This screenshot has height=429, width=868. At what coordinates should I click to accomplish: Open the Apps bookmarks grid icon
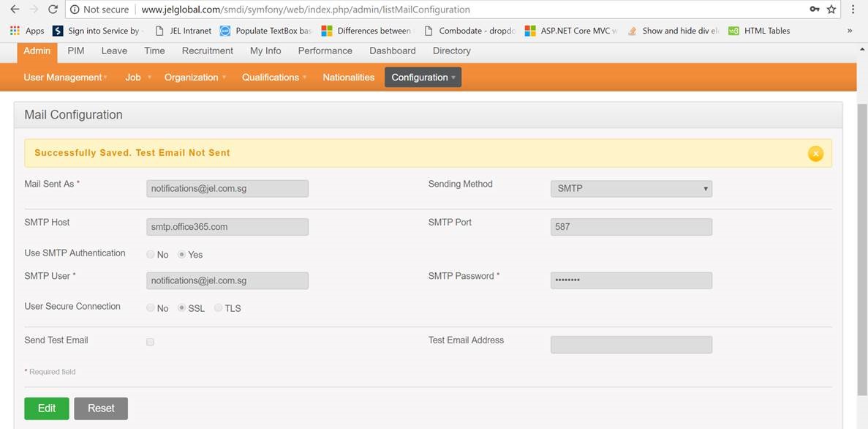[x=15, y=31]
